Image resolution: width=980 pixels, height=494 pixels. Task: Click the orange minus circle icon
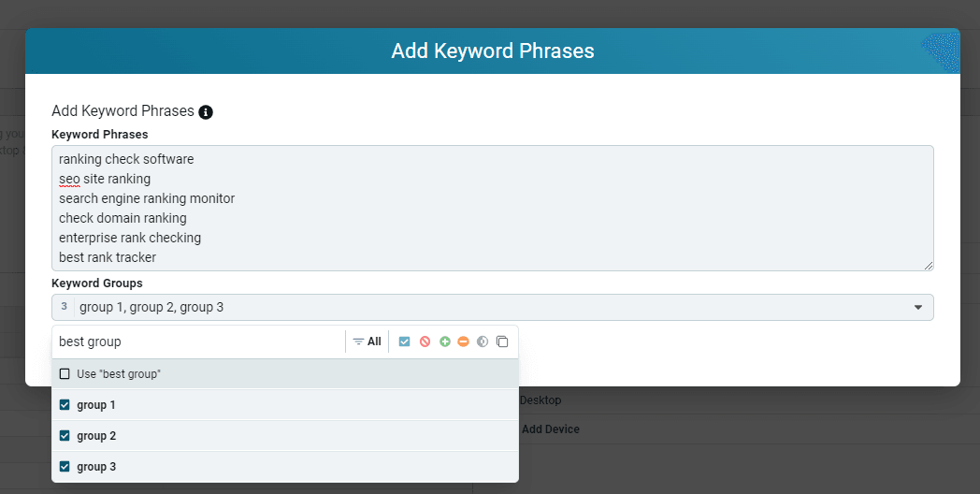click(463, 341)
